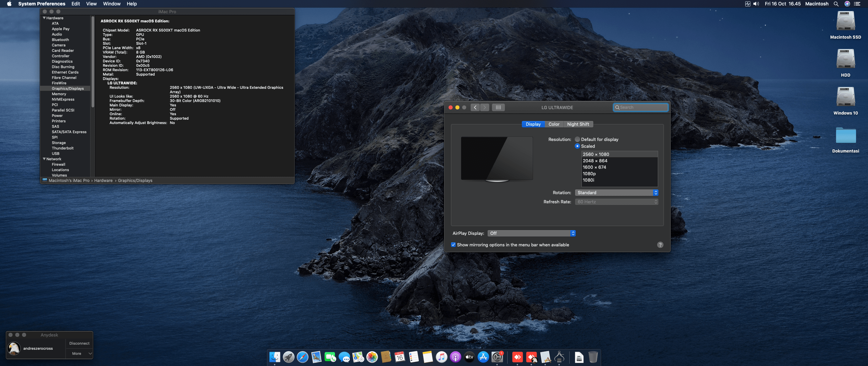Select Graphics/Displays in hardware list
Screen dimensions: 868x366
pyautogui.click(x=65, y=88)
